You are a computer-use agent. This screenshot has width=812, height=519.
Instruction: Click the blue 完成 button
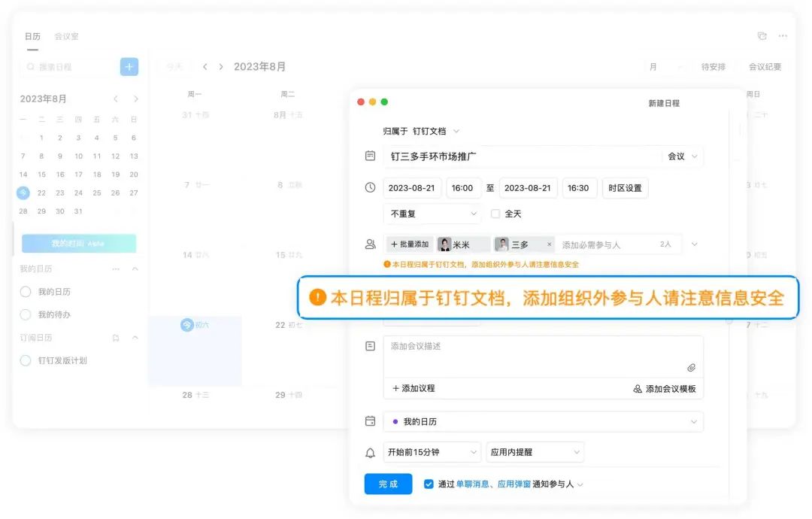point(388,484)
